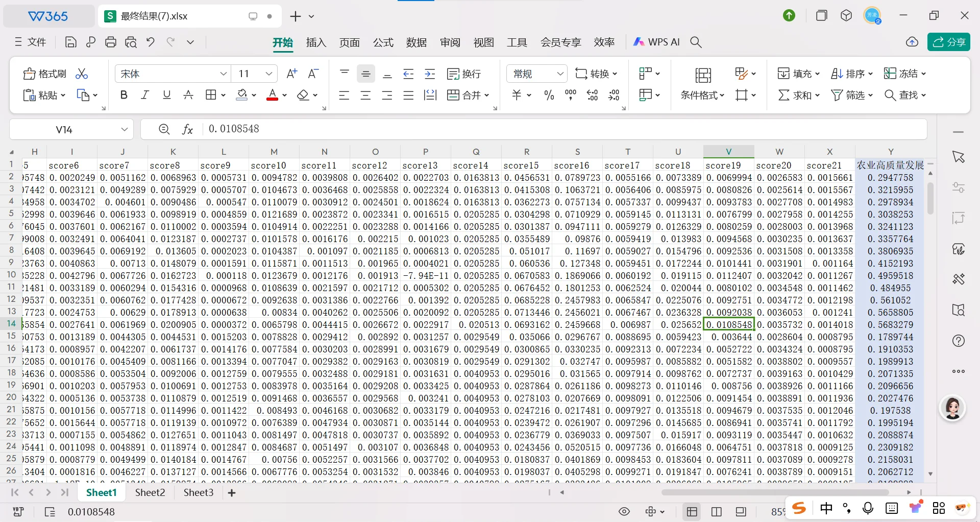The width and height of the screenshot is (980, 522).
Task: Click the cloud upload icon
Action: pyautogui.click(x=912, y=42)
